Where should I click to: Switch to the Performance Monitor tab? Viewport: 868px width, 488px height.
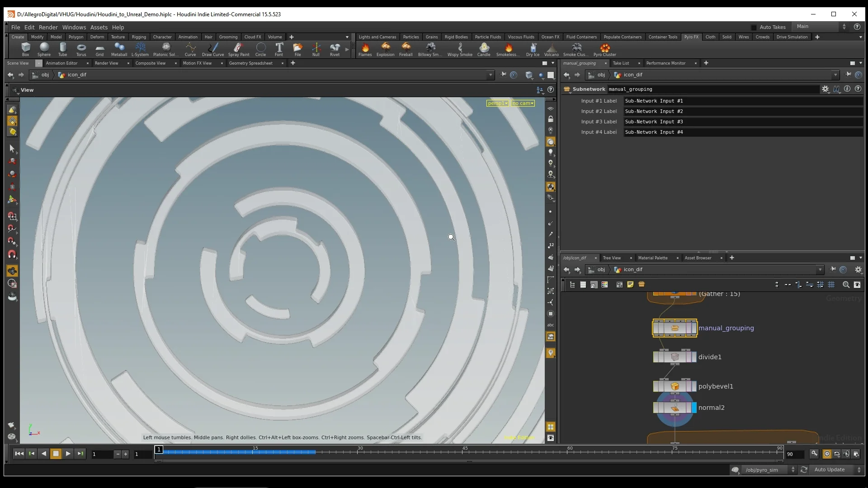(666, 63)
